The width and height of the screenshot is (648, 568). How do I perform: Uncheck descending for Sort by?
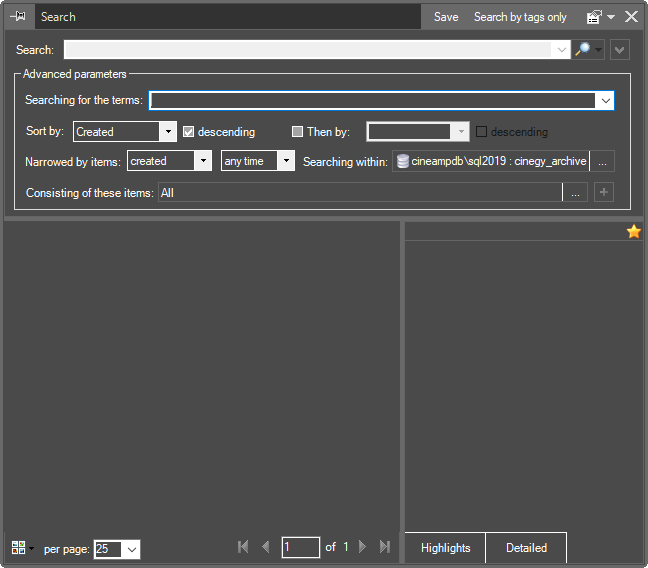(x=188, y=132)
